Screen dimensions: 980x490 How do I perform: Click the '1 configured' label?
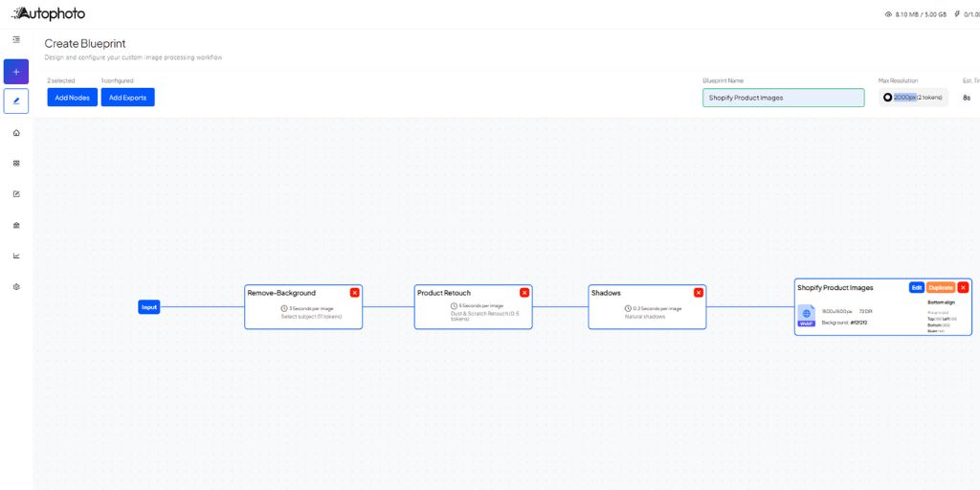(117, 80)
